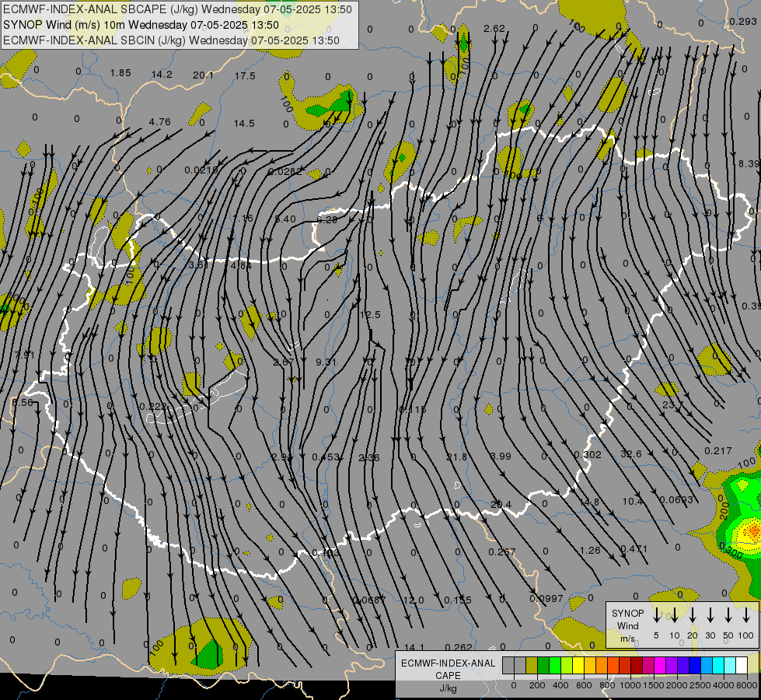Click the 14.1 value near bottom

414,647
